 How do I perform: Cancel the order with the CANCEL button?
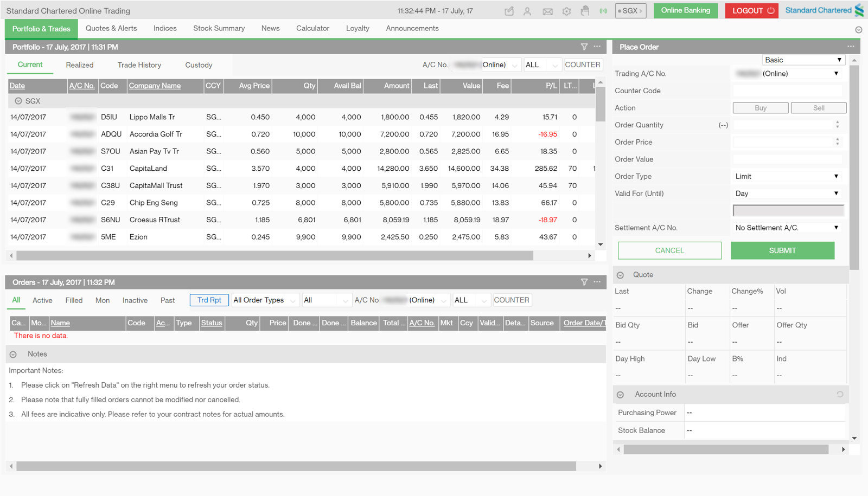click(x=669, y=250)
